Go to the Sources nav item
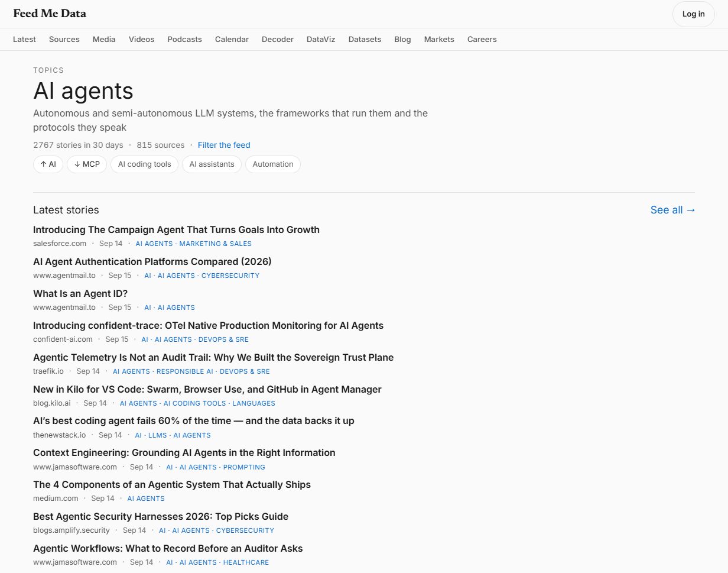 64,39
